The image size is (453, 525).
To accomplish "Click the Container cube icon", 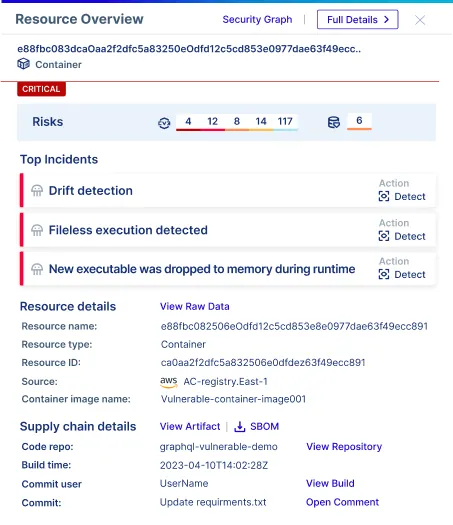I will 23,64.
